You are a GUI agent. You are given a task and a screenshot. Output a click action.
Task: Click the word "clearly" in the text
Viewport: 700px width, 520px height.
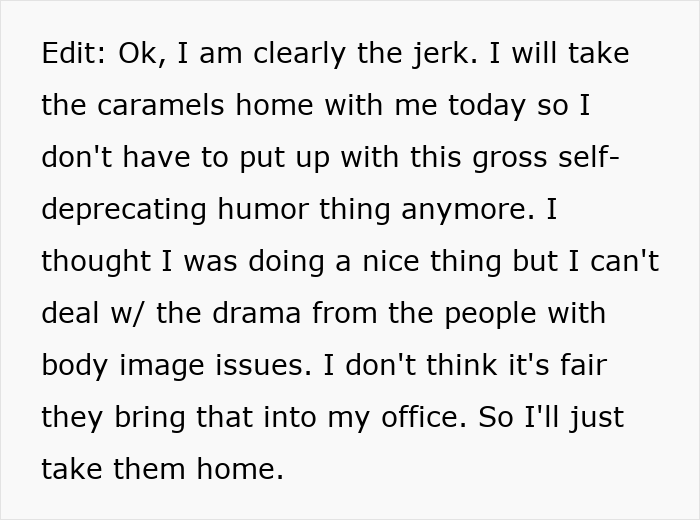[x=293, y=54]
